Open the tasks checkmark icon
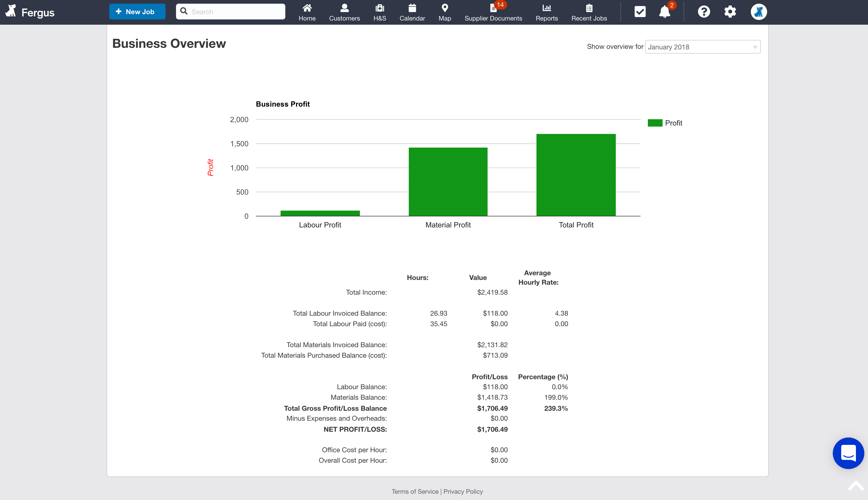This screenshot has width=868, height=500. 640,12
